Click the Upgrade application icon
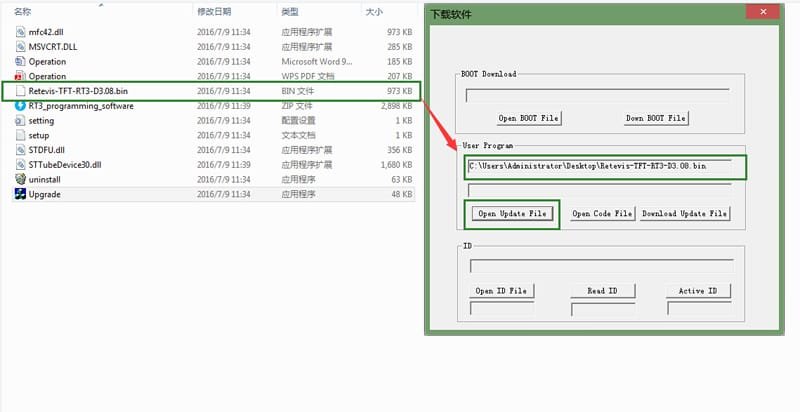 coord(20,194)
